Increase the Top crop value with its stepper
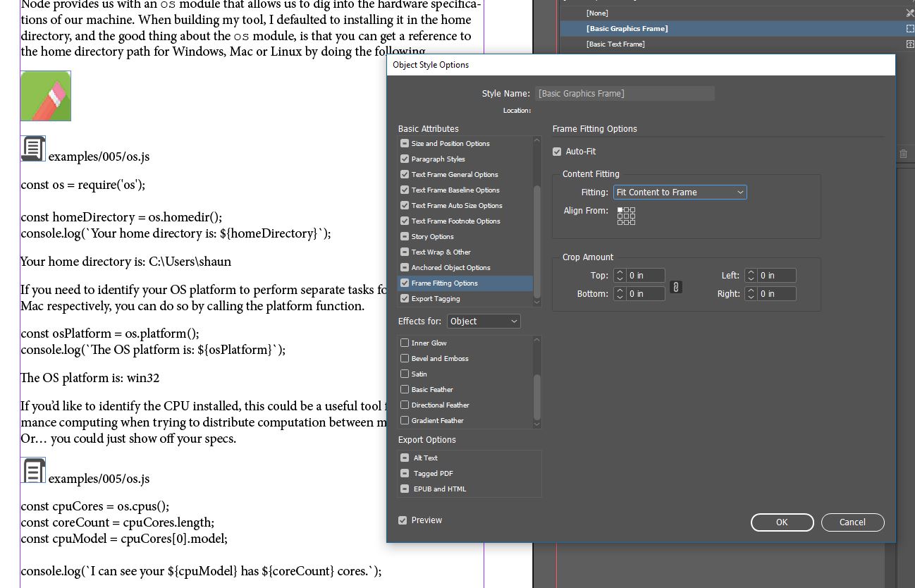 [620, 272]
